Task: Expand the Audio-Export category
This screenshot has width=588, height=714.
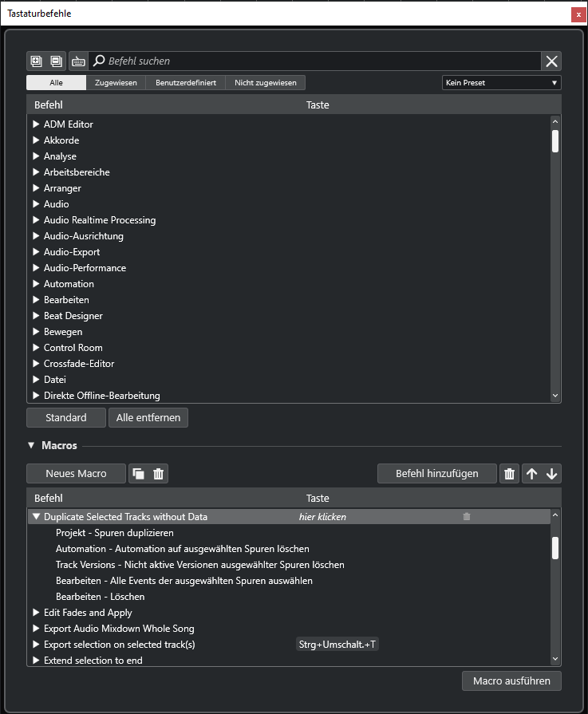Action: point(37,252)
